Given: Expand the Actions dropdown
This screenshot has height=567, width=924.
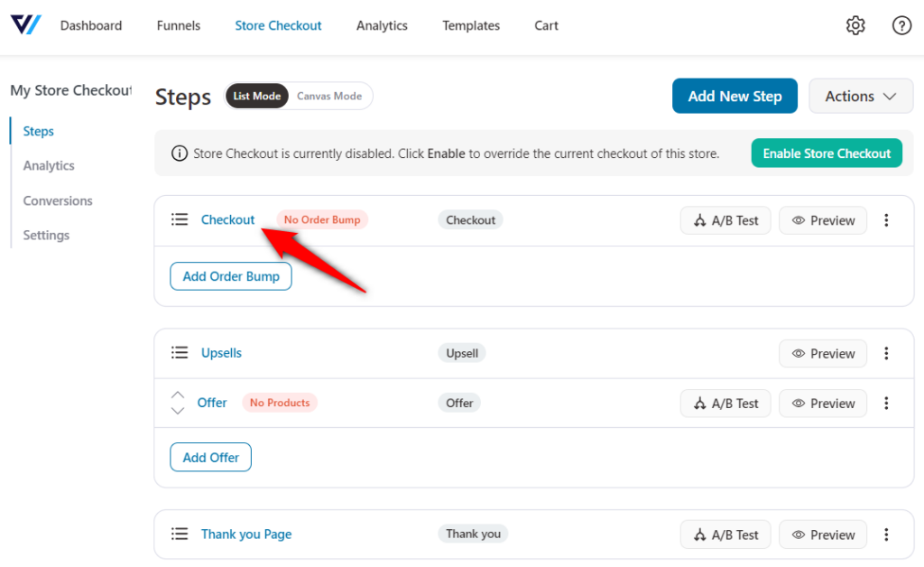Looking at the screenshot, I should point(860,96).
